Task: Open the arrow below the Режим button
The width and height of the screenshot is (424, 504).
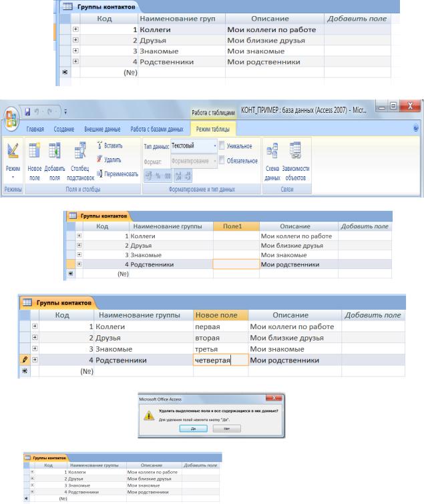Action: pyautogui.click(x=13, y=177)
